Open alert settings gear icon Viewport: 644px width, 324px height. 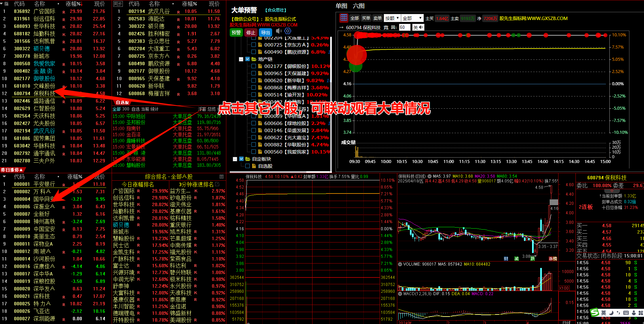(x=288, y=32)
